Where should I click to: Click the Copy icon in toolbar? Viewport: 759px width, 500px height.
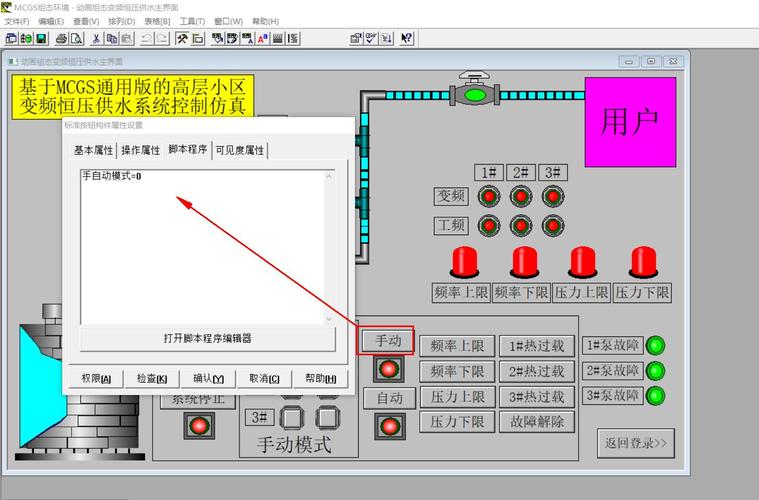tap(112, 39)
